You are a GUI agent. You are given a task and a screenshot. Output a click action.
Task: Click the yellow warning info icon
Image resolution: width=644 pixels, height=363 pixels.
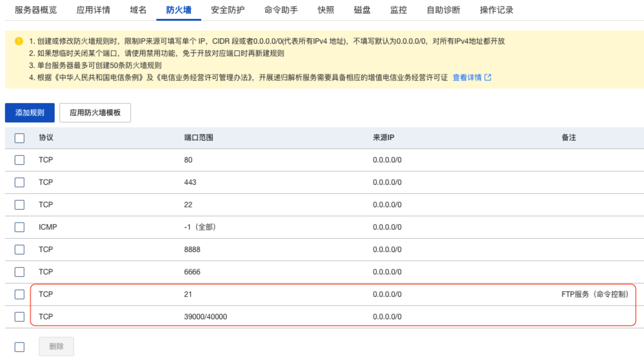[18, 41]
